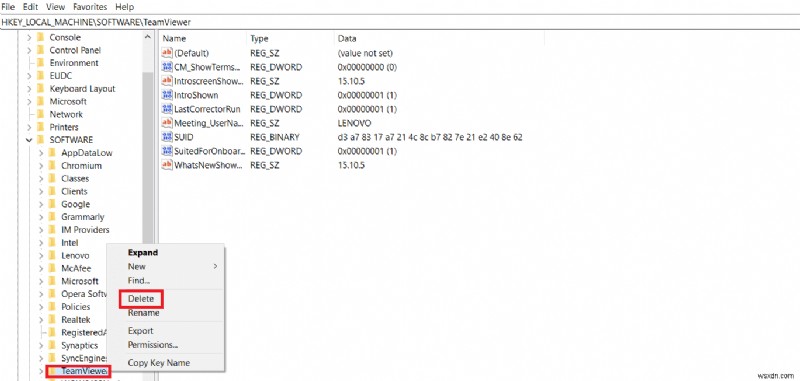Select the SuitedForOnboar DWORD value icon
This screenshot has height=381, width=800.
click(x=167, y=151)
